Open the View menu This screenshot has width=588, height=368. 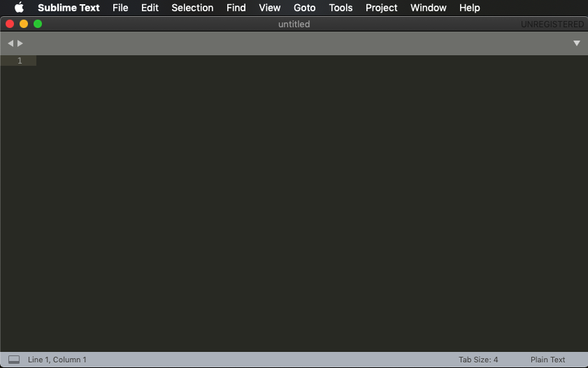click(x=270, y=8)
